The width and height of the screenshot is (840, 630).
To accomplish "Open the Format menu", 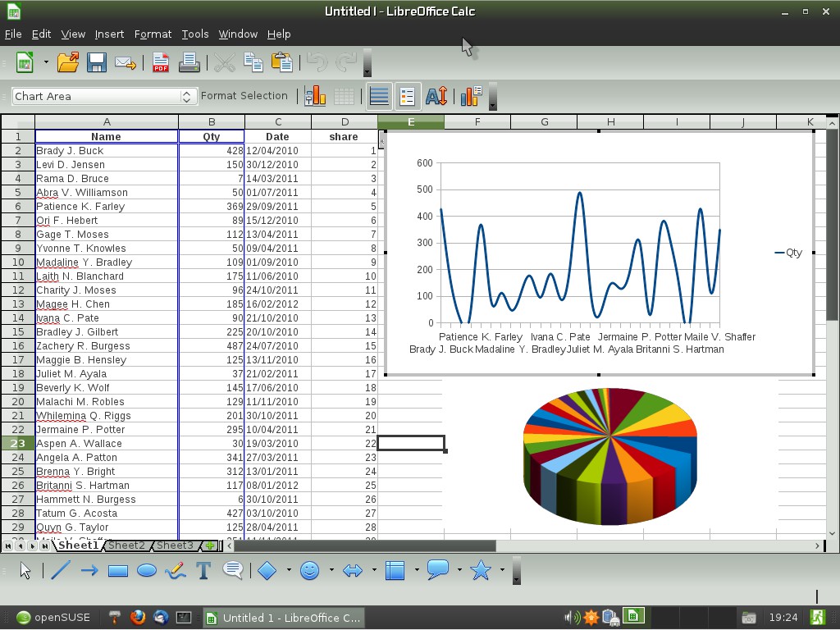I will pos(153,34).
